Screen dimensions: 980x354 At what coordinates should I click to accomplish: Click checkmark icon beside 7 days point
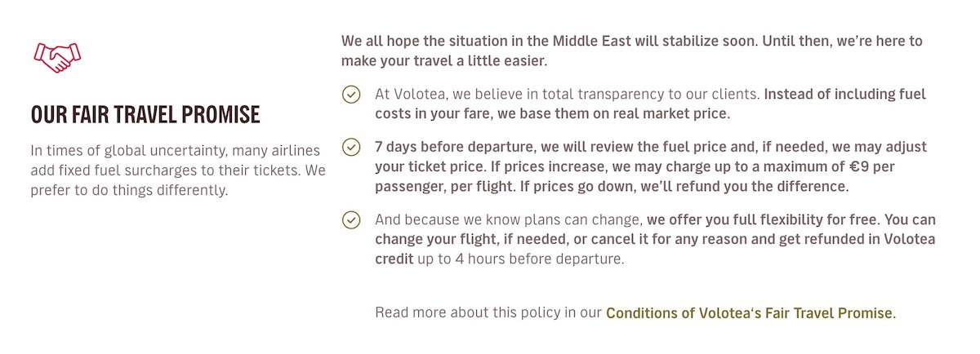point(351,148)
